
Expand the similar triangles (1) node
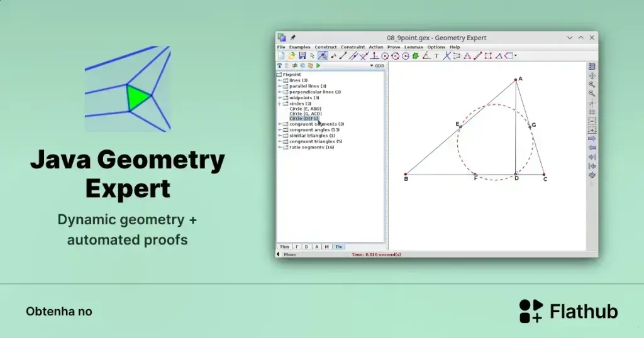tap(280, 135)
